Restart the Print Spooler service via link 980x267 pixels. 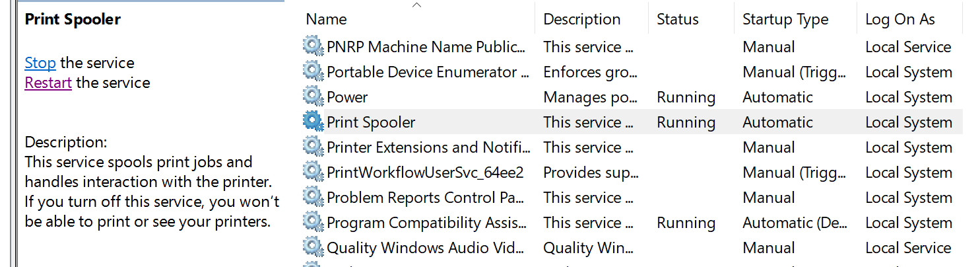[x=48, y=83]
